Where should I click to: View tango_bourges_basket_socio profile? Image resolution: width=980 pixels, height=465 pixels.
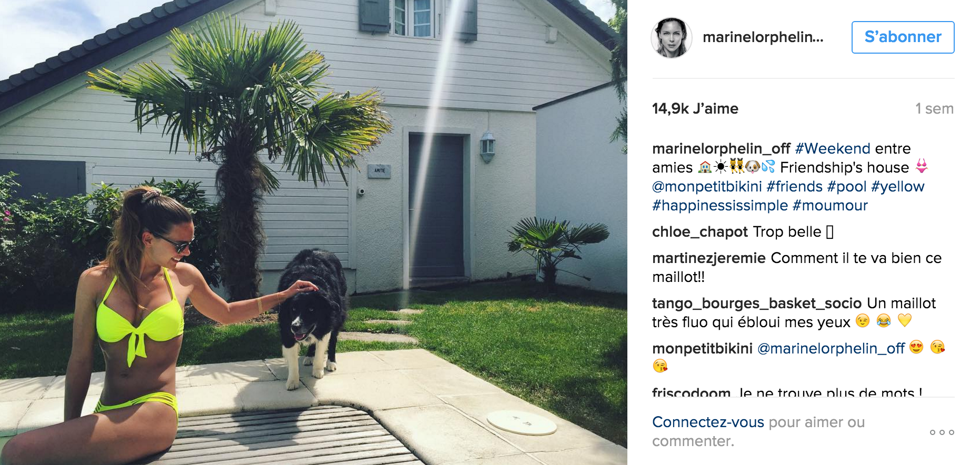(757, 304)
